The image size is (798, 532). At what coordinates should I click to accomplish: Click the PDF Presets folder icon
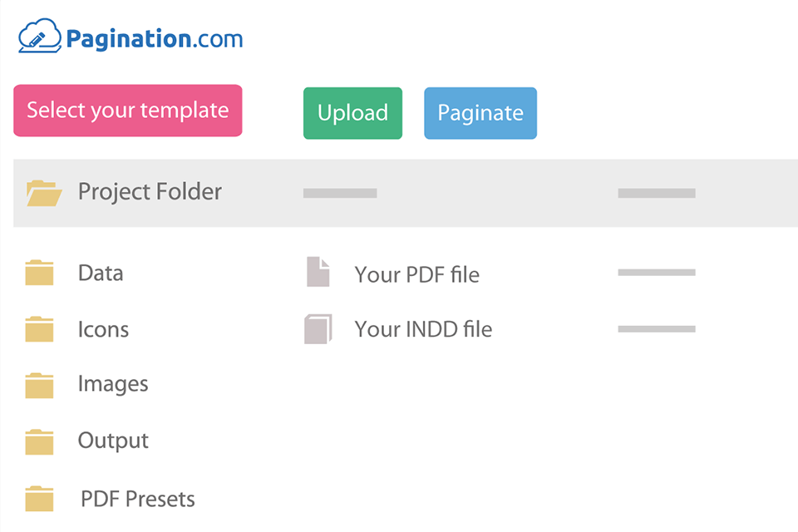click(x=39, y=499)
